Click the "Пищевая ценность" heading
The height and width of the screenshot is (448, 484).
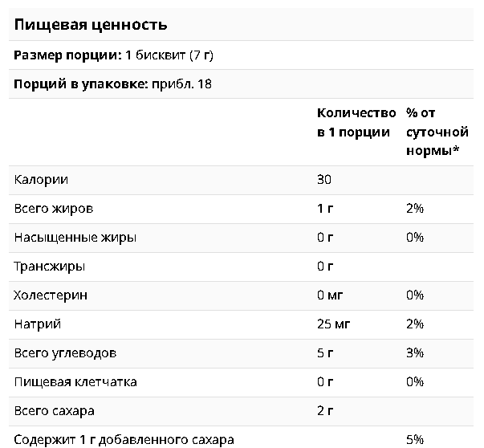click(x=91, y=25)
